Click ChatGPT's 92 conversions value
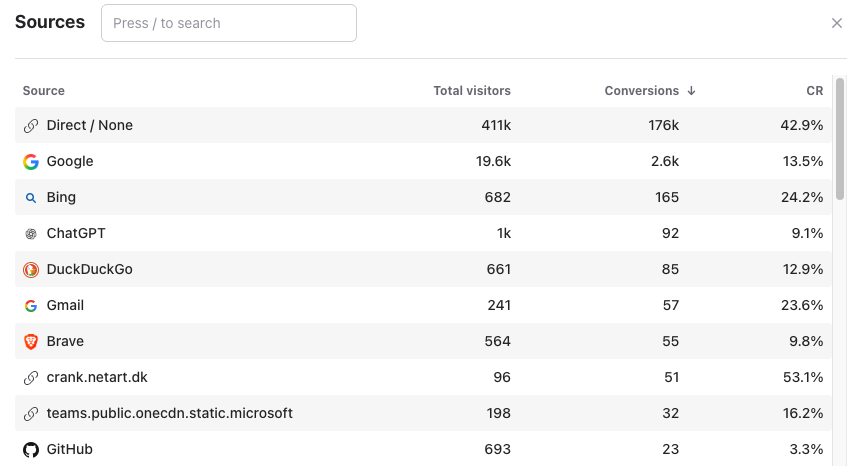Screen dimensions: 861x466 tap(670, 233)
